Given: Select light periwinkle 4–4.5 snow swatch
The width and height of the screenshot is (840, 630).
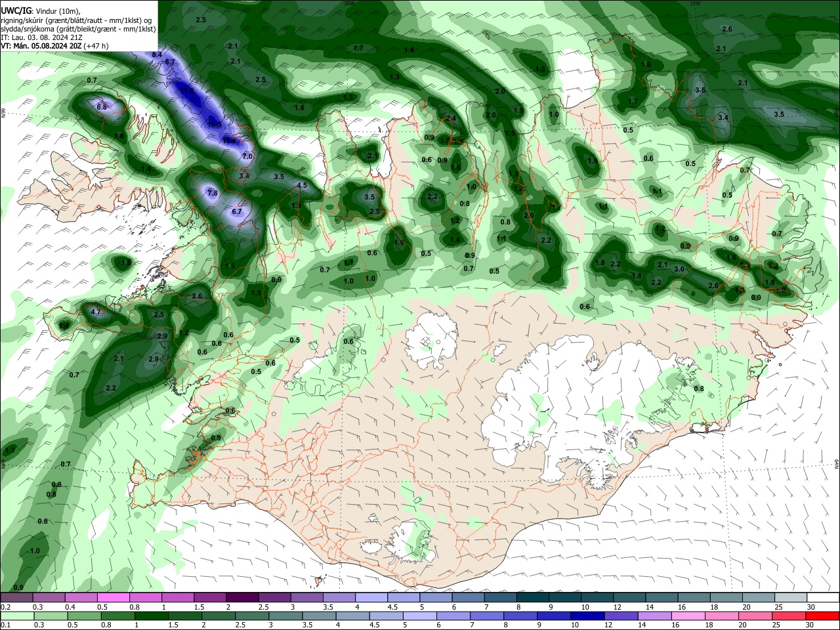Looking at the screenshot, I should [371, 598].
